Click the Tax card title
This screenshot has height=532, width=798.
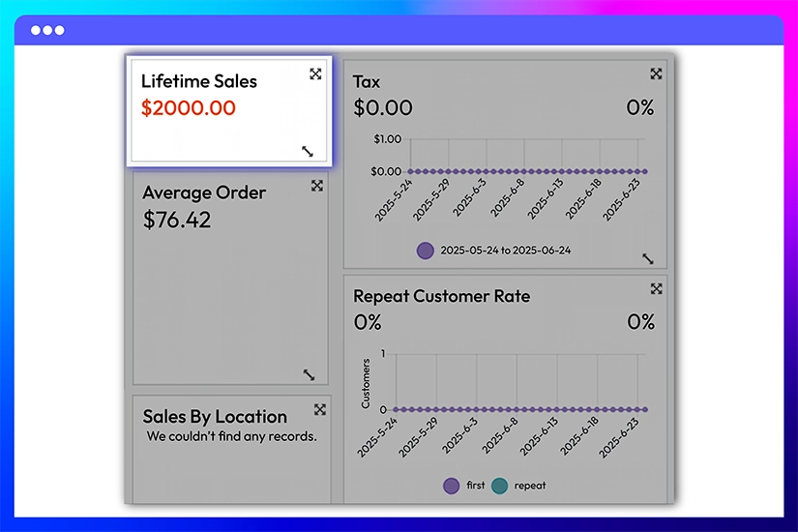point(367,82)
